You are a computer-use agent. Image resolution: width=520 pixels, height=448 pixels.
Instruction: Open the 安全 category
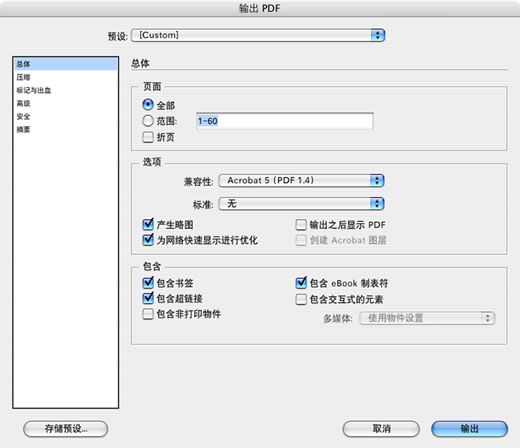(x=66, y=116)
